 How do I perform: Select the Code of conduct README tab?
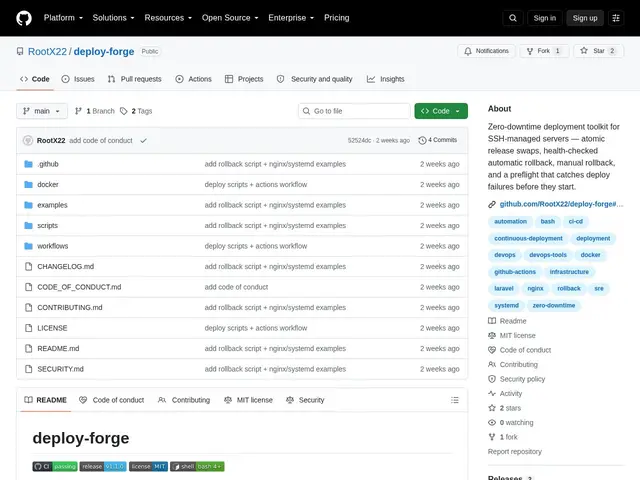coord(111,400)
